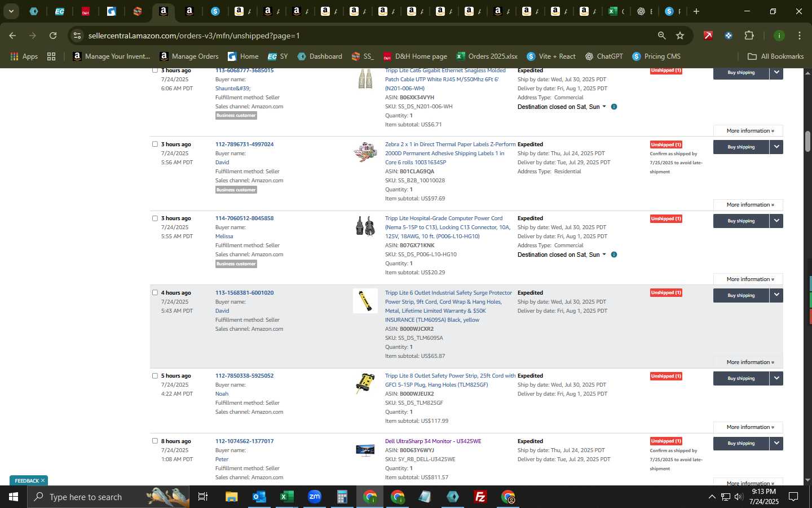Open Buy shipping arrow for 8 Outlet Power Strip order
812x508 pixels.
pyautogui.click(x=776, y=378)
